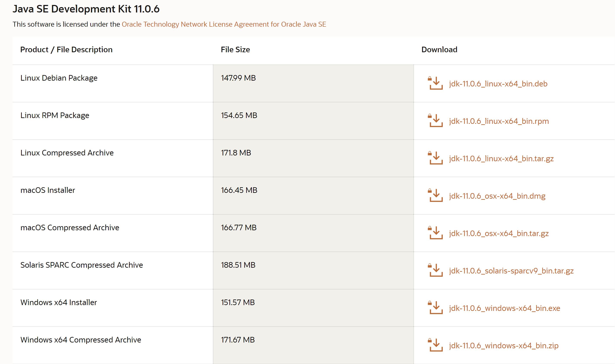
Task: Click download icon for Linux Debian Package
Action: (x=435, y=83)
